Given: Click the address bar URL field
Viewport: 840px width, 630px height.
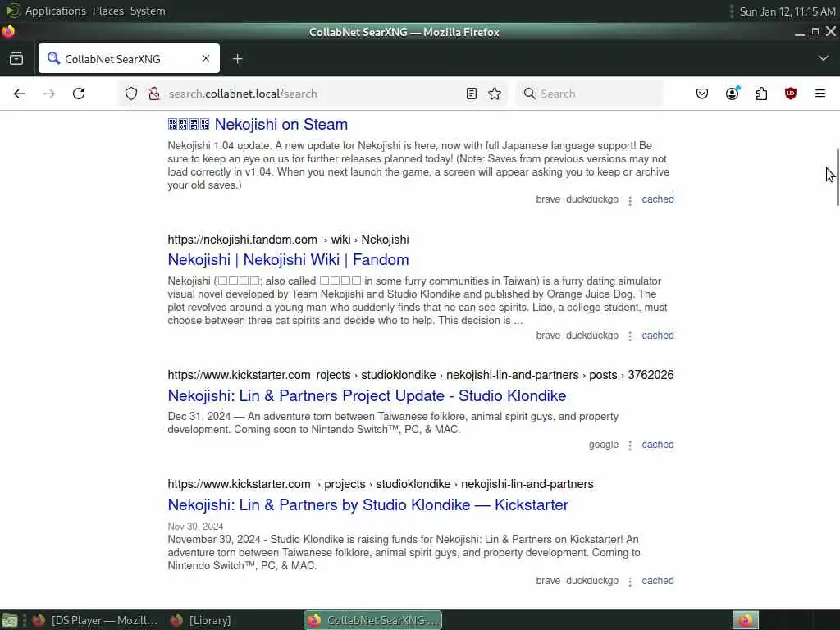Looking at the screenshot, I should (x=313, y=94).
